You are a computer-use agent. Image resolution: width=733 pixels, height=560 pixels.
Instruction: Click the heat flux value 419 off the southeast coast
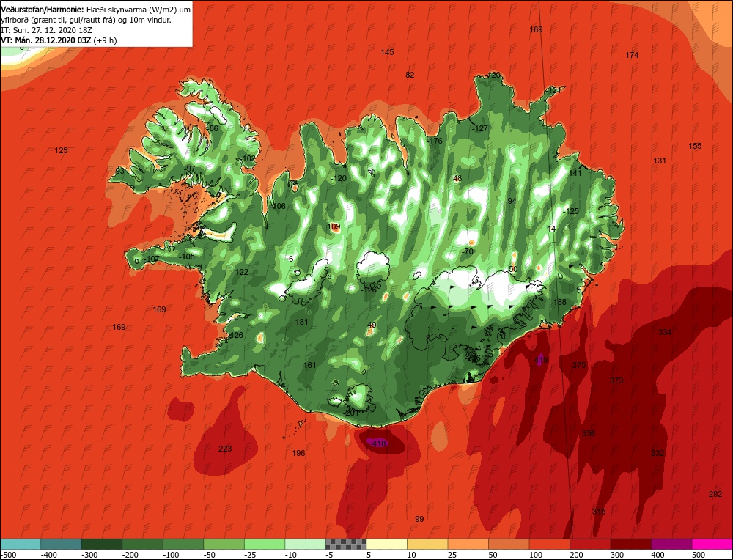pos(541,360)
